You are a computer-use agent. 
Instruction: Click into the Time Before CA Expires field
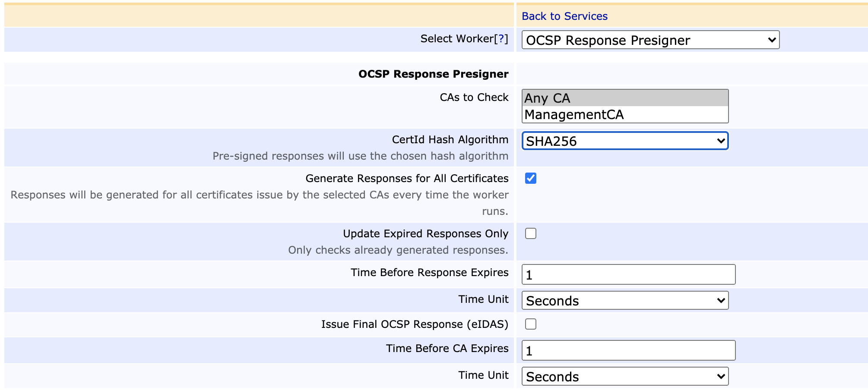628,351
